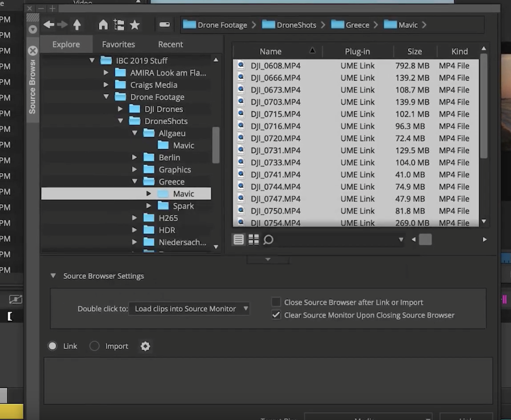The image size is (511, 420).
Task: Open link settings gear icon
Action: 145,346
